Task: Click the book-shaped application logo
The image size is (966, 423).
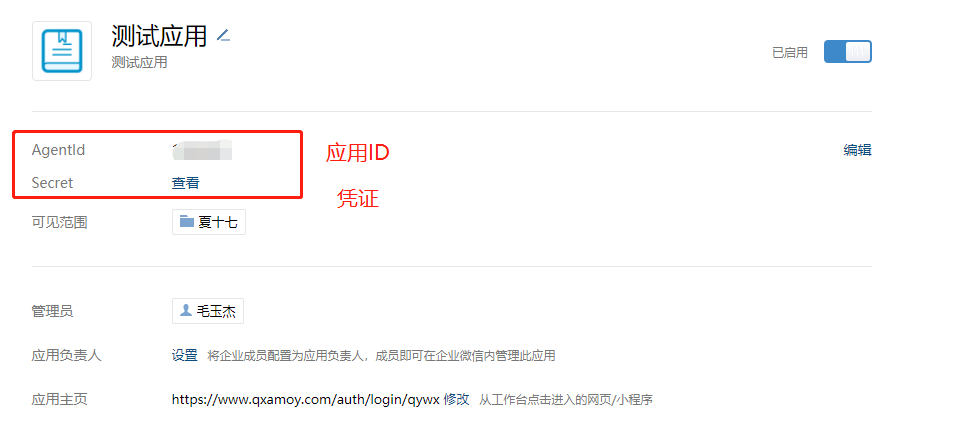Action: [62, 51]
